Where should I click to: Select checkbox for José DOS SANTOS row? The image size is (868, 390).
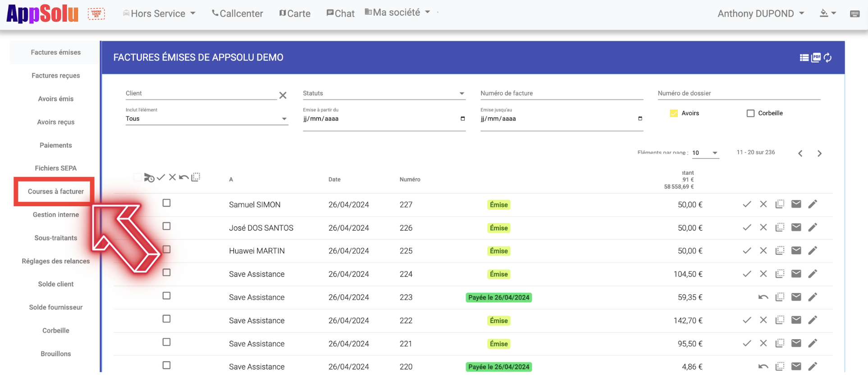pos(167,226)
